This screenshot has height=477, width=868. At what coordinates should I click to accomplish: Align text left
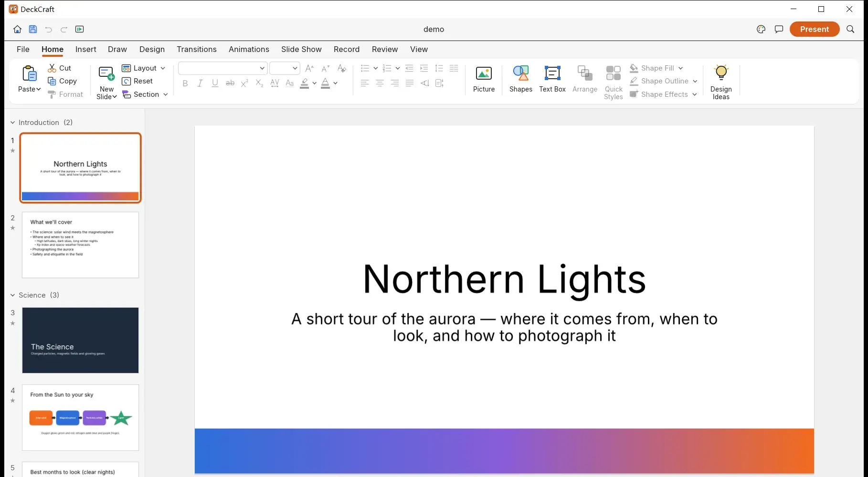(365, 83)
